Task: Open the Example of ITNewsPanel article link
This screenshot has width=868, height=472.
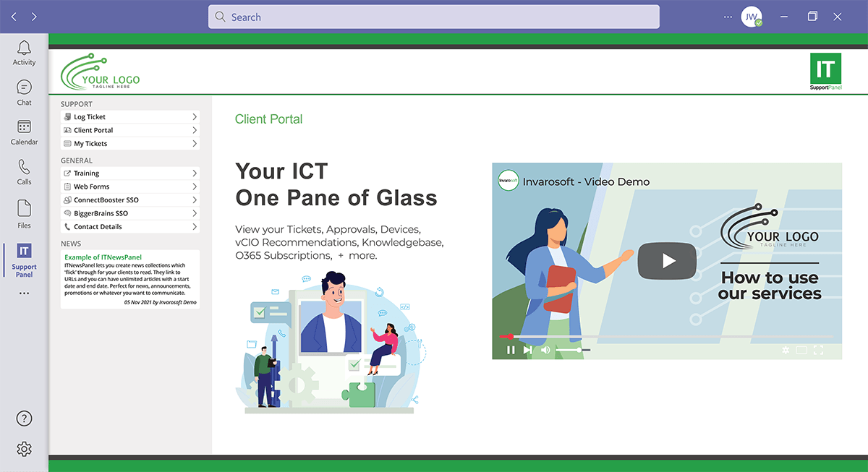Action: pos(103,257)
